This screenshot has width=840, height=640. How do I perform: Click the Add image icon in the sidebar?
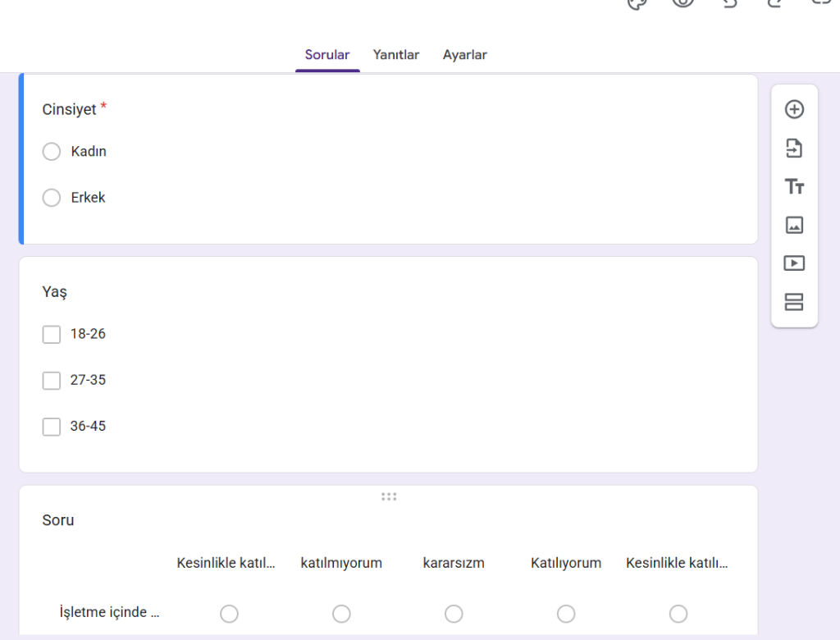click(x=794, y=225)
